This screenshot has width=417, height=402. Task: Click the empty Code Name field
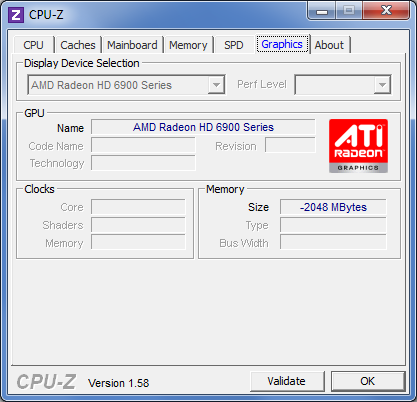coord(143,145)
